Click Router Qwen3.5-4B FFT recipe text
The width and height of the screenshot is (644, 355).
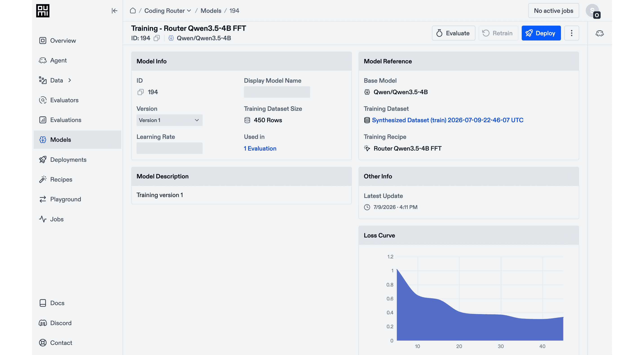[x=408, y=148]
